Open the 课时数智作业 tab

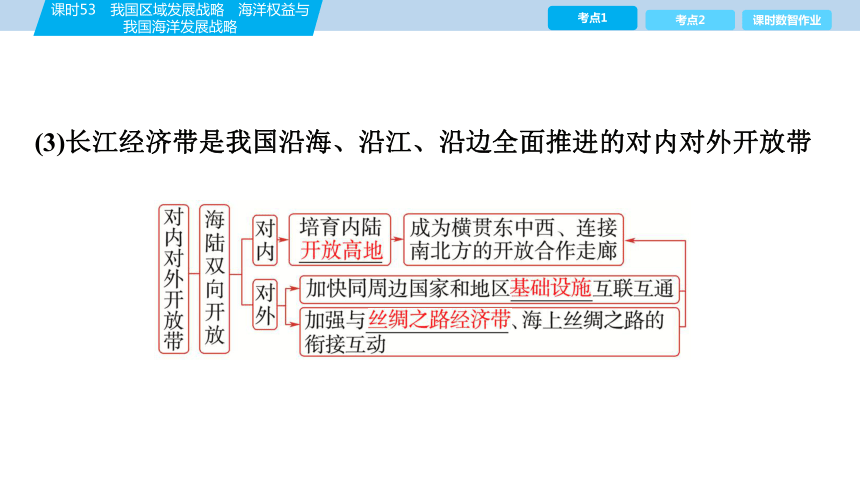pyautogui.click(x=787, y=20)
